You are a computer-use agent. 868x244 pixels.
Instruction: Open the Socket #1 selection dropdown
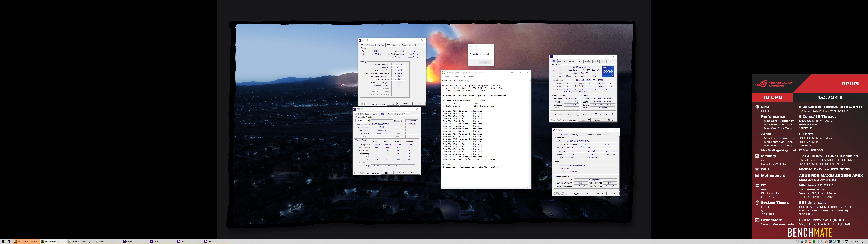pos(571,114)
